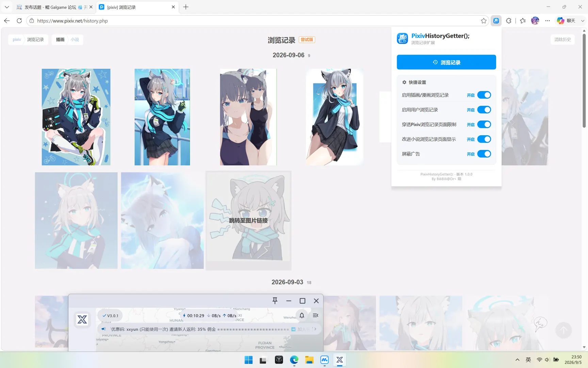Open the X proxy app on taskbar
The width and height of the screenshot is (588, 368).
[340, 360]
